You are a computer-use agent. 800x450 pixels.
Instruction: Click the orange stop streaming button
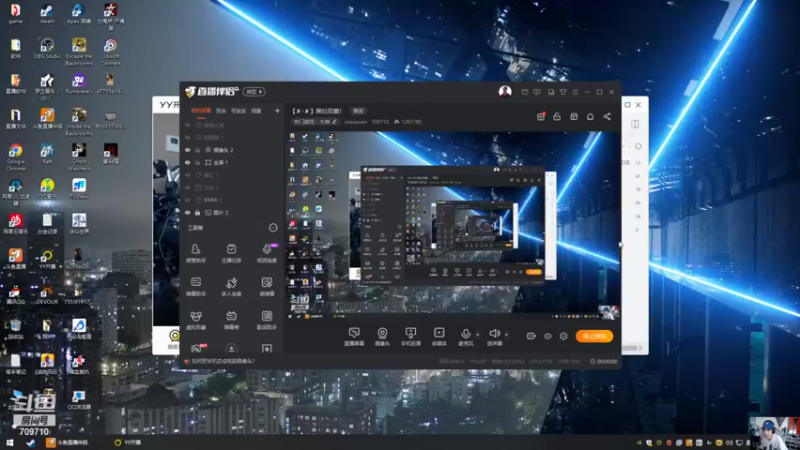point(594,336)
